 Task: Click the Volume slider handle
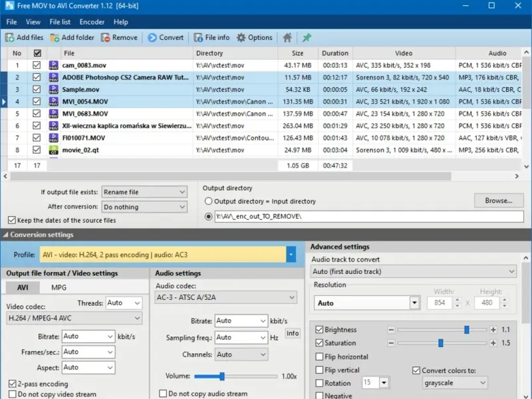click(x=222, y=376)
